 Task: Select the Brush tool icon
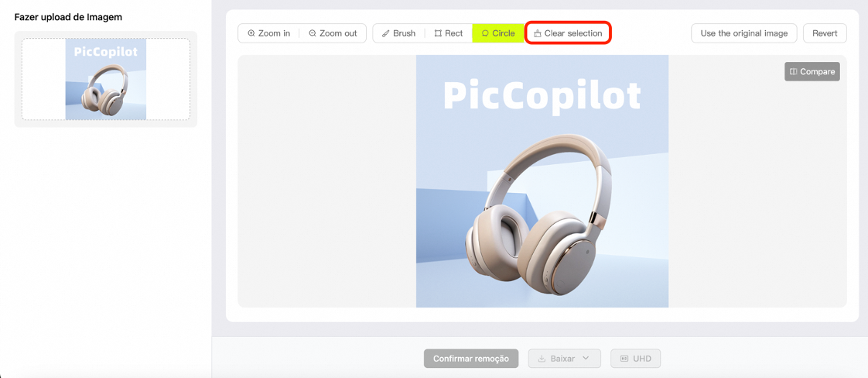[386, 33]
